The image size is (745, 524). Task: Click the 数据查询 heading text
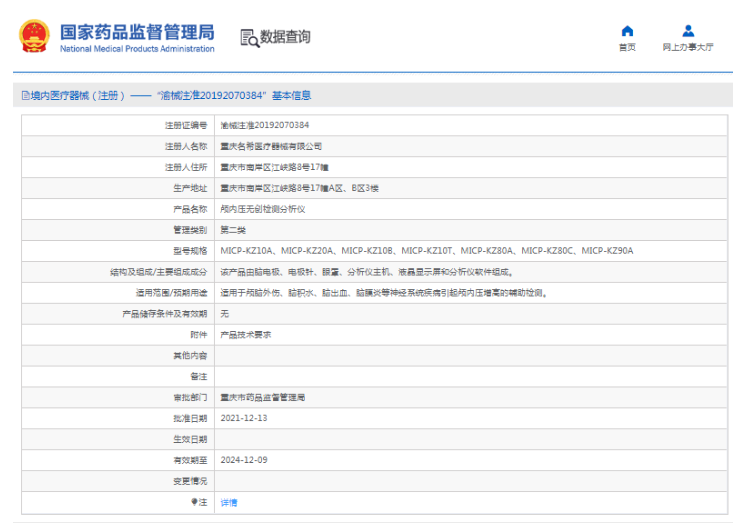click(285, 37)
